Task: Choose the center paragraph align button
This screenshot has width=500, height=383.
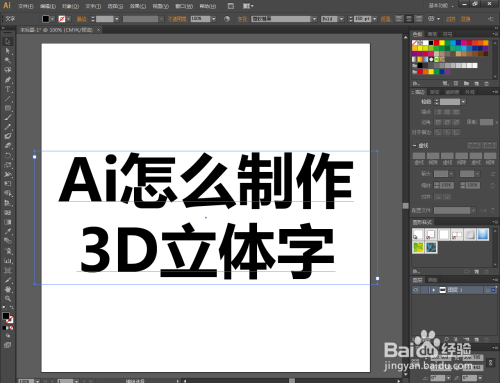Action: click(x=409, y=19)
